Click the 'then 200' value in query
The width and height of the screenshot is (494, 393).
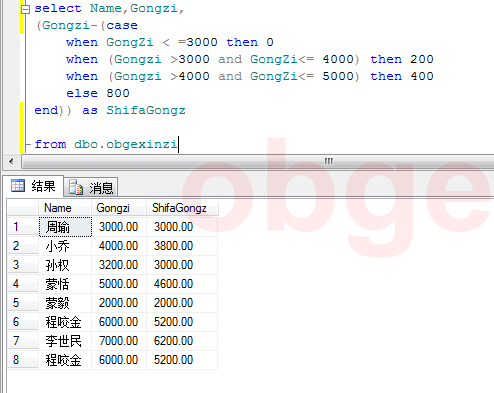(402, 59)
